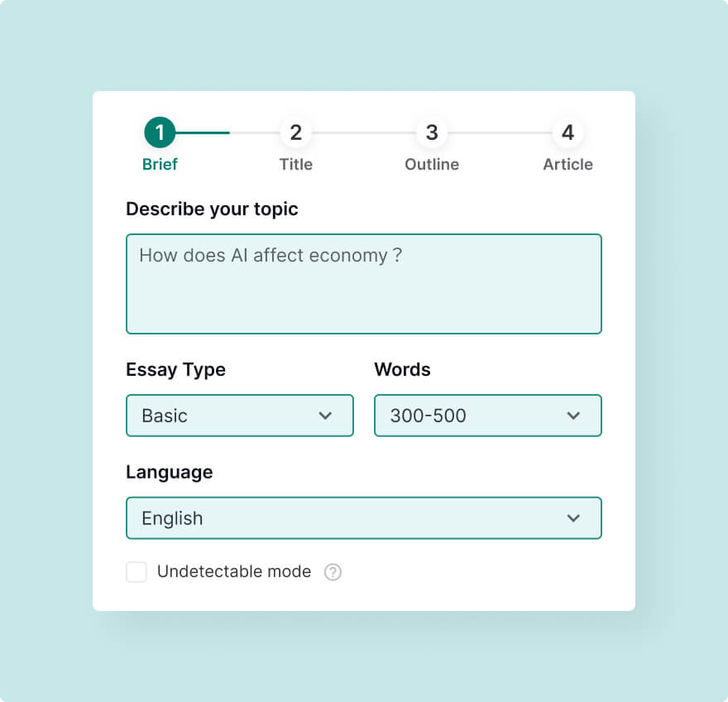Viewport: 728px width, 702px height.
Task: Focus the Describe your topic text box
Action: coord(364,284)
